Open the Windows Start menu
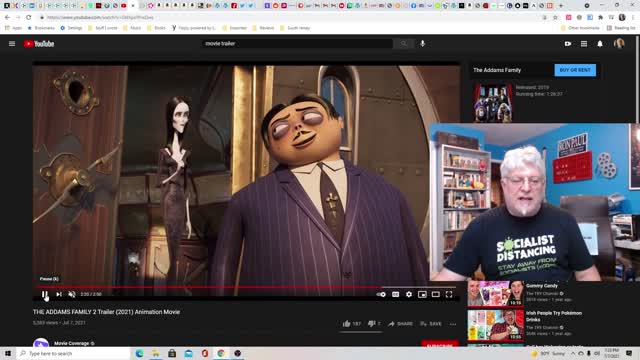The width and height of the screenshot is (640, 360). coord(8,353)
